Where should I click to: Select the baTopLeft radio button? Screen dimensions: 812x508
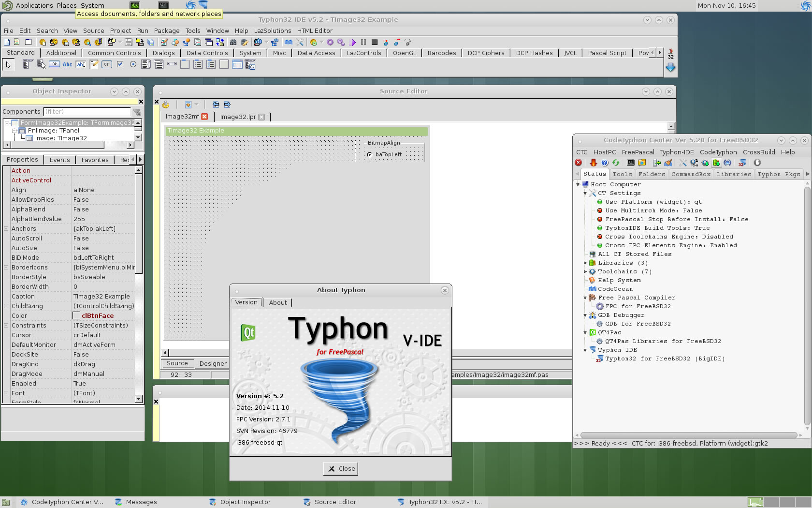370,155
